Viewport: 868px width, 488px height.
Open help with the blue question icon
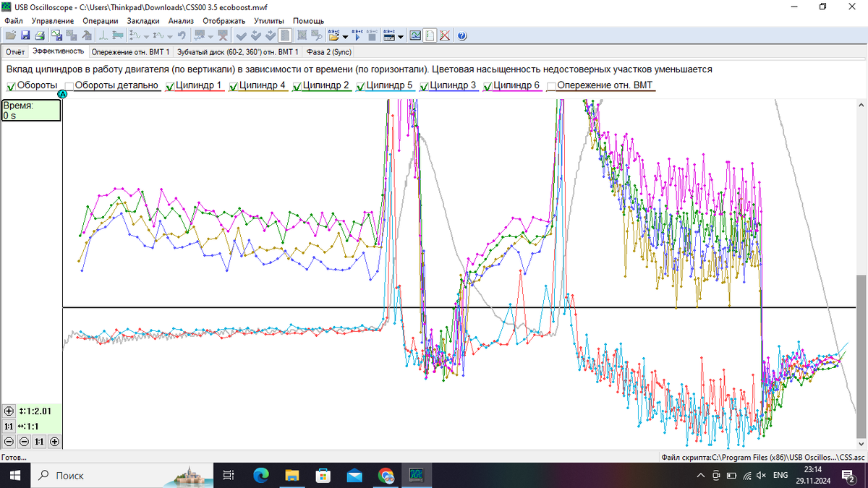tap(461, 35)
